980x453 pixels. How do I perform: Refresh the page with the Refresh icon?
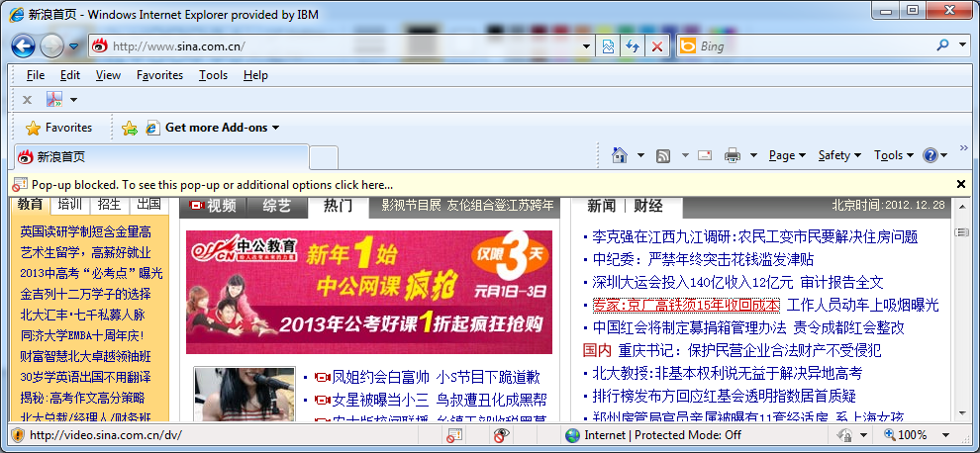tap(633, 46)
